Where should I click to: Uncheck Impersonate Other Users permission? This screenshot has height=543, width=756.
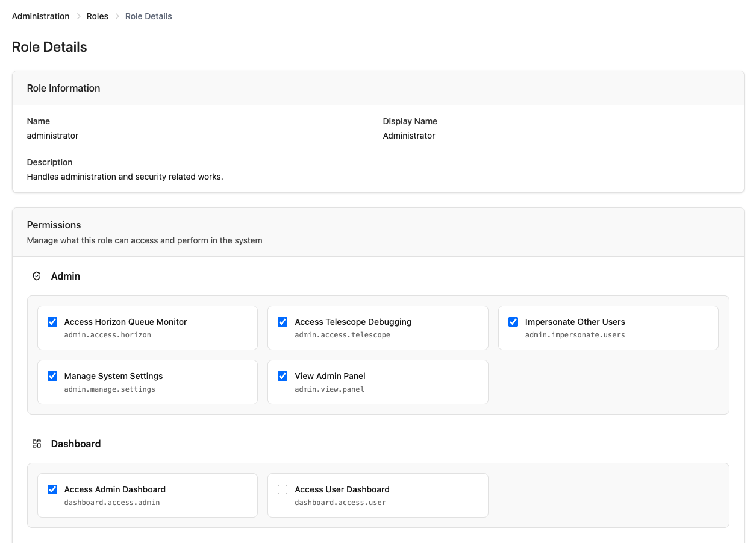(513, 321)
